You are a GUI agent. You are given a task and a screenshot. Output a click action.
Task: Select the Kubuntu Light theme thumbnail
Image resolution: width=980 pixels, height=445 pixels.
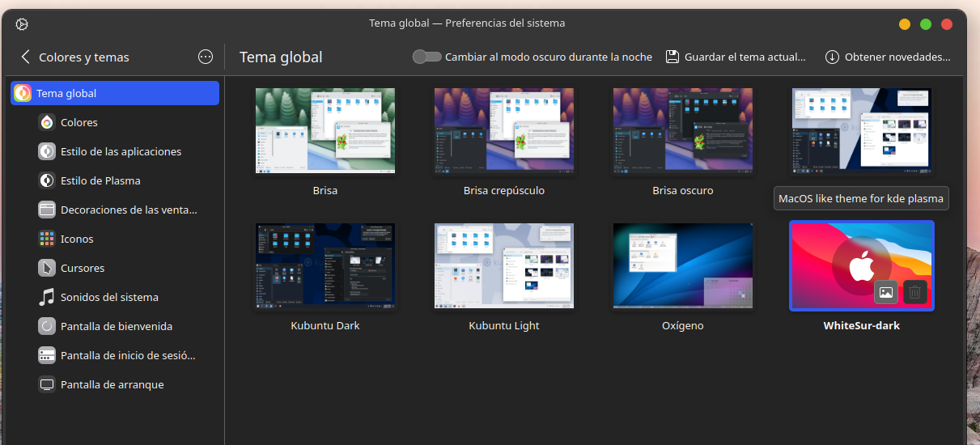[x=504, y=266]
